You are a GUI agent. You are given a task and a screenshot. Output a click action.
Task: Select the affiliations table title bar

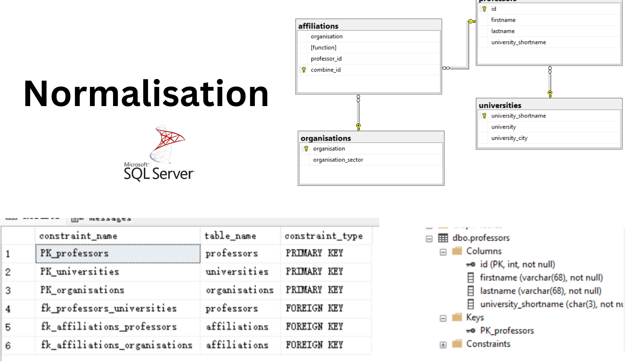point(368,26)
